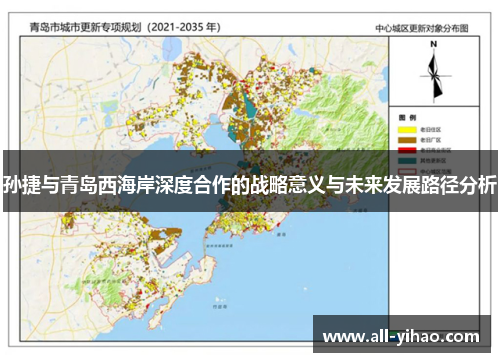
Task: Click the 竹岔岛 island label
Action: tap(220, 306)
